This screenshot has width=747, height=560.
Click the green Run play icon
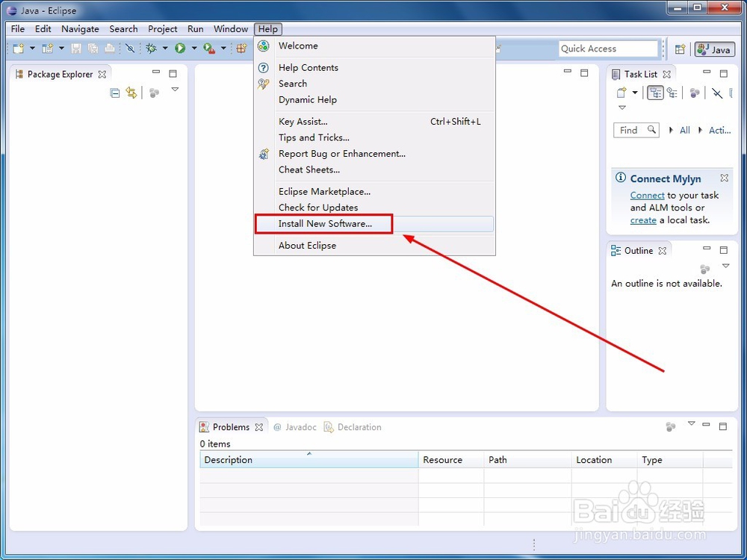(180, 48)
